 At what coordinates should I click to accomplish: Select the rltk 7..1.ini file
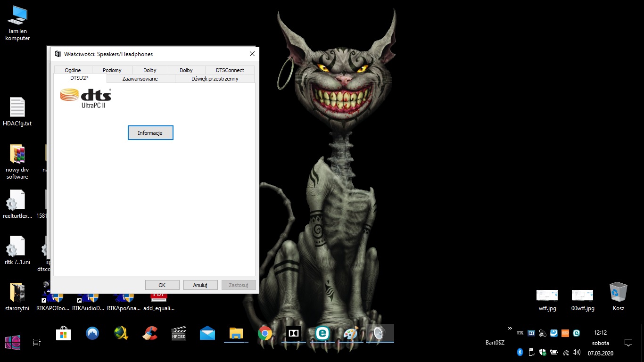pyautogui.click(x=17, y=250)
